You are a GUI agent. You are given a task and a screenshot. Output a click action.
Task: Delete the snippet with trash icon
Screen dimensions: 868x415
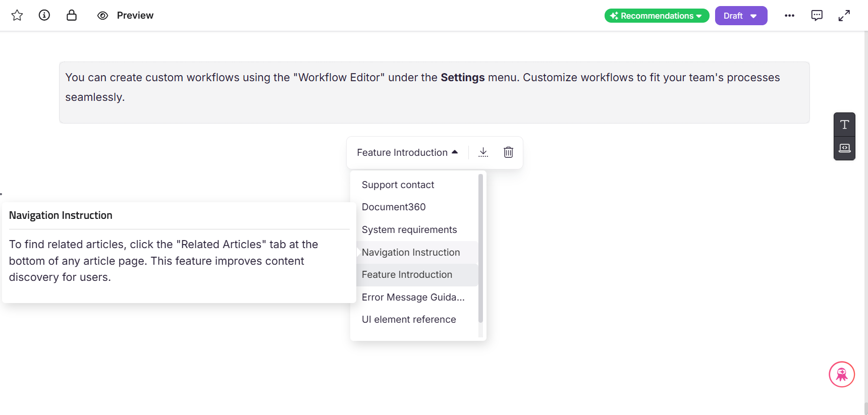click(508, 152)
